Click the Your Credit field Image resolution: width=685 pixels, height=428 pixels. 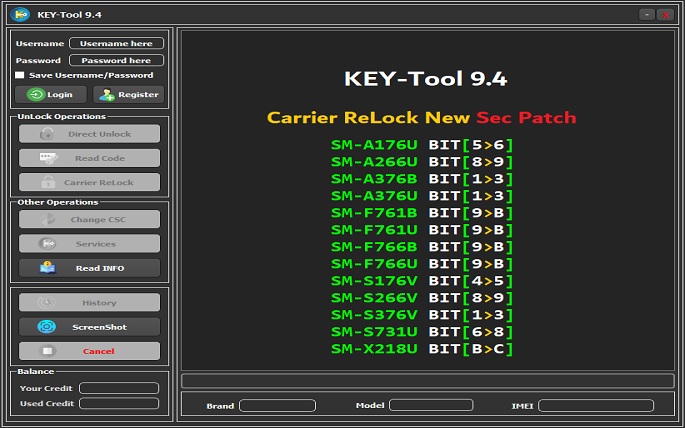(119, 388)
